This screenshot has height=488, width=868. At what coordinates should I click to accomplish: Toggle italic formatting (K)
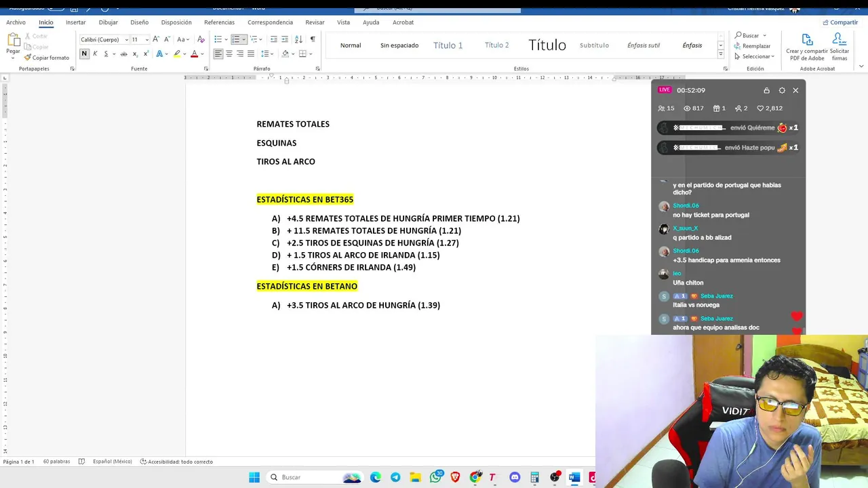coord(95,54)
